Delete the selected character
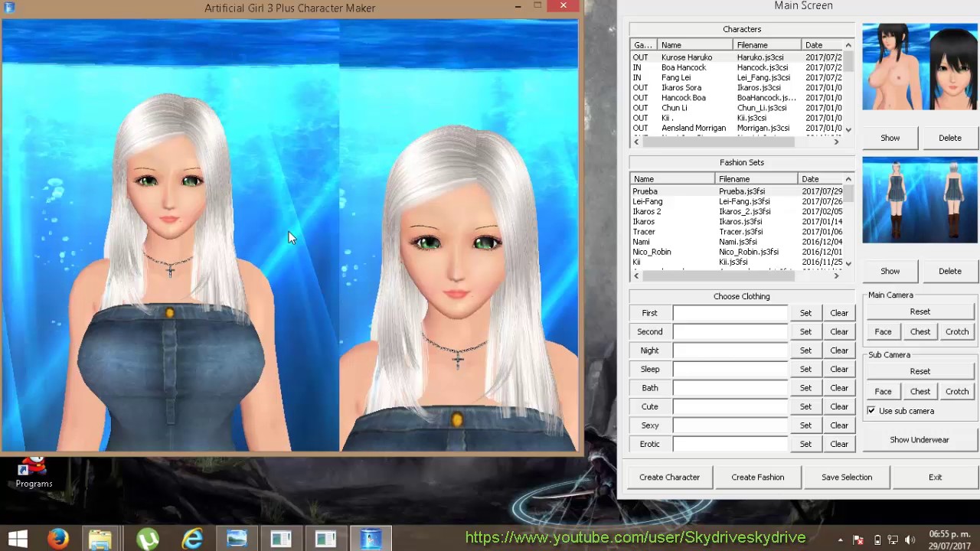Screen dimensions: 980x551 pos(950,138)
